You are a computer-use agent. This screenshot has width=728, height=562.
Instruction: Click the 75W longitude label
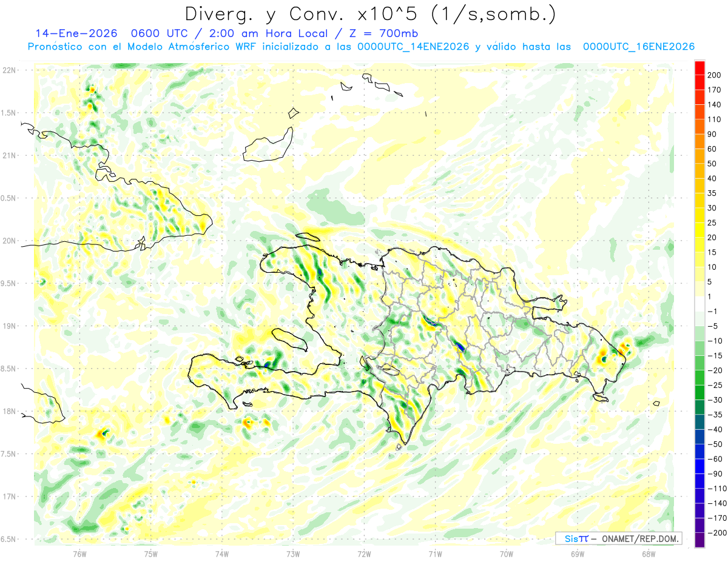click(x=151, y=554)
